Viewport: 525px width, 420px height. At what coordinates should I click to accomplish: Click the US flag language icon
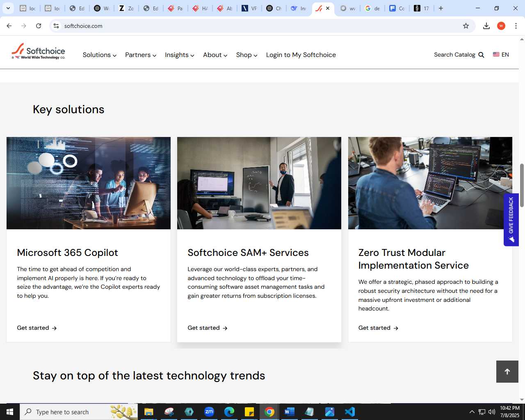[496, 55]
